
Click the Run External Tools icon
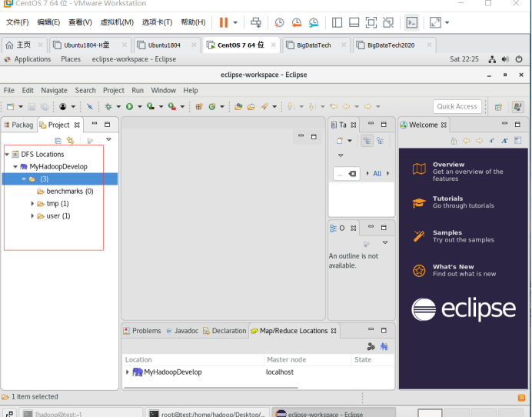pos(172,107)
